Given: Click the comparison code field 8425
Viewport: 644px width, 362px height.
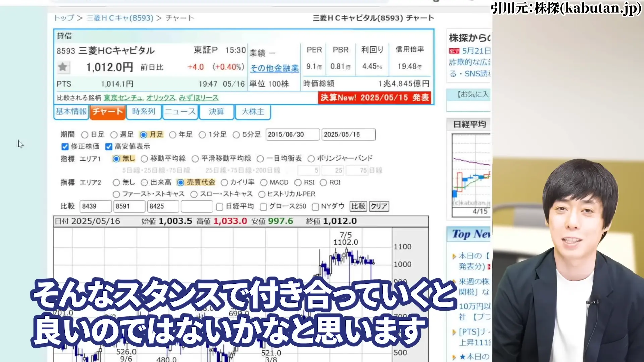Looking at the screenshot, I should point(163,206).
